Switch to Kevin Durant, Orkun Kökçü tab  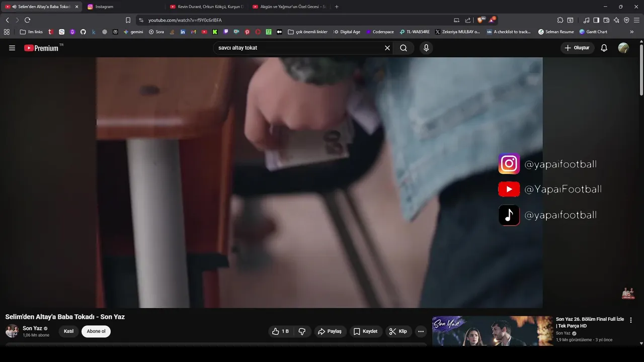click(206, 7)
